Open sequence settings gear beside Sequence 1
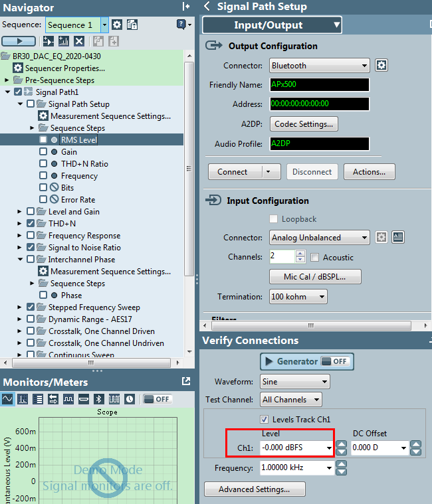 tap(117, 25)
